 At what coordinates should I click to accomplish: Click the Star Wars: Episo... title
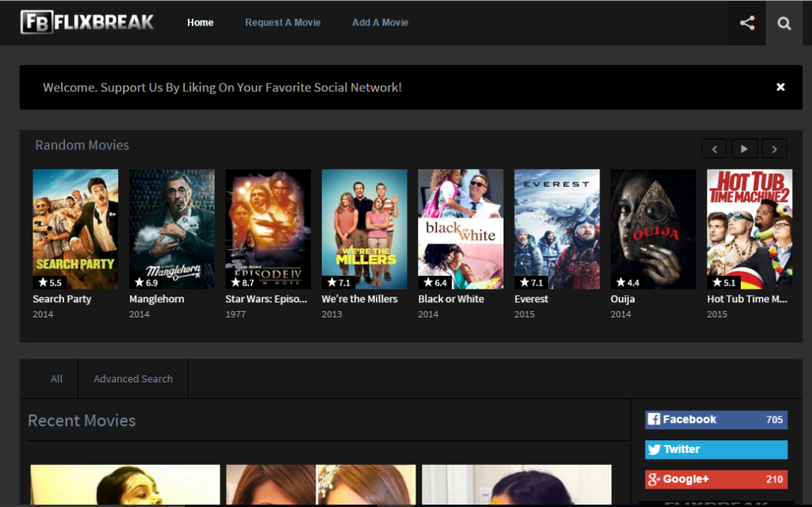266,299
